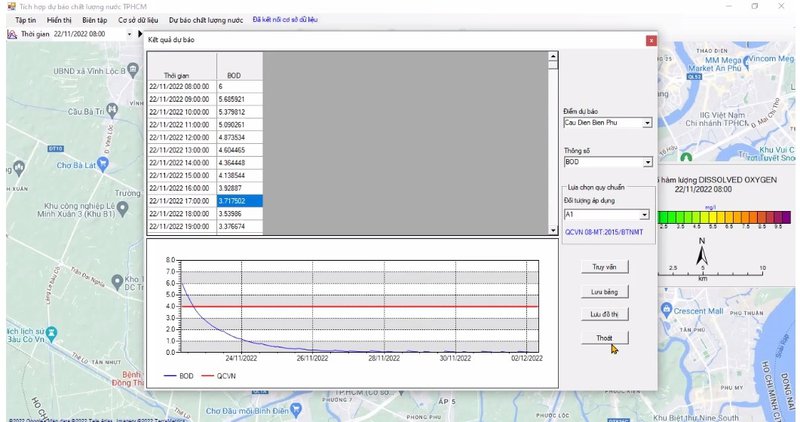
Task: Click the green end of dissolved oxygen color scale
Action: point(663,218)
